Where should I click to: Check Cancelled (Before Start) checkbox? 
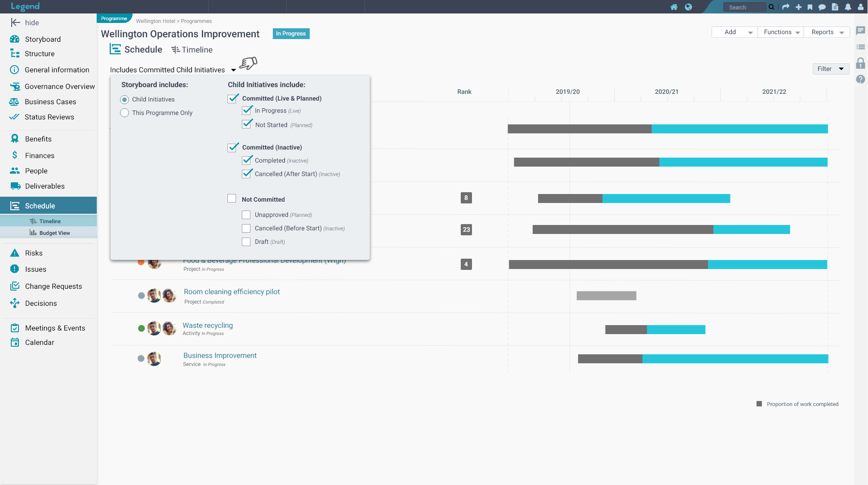(246, 229)
